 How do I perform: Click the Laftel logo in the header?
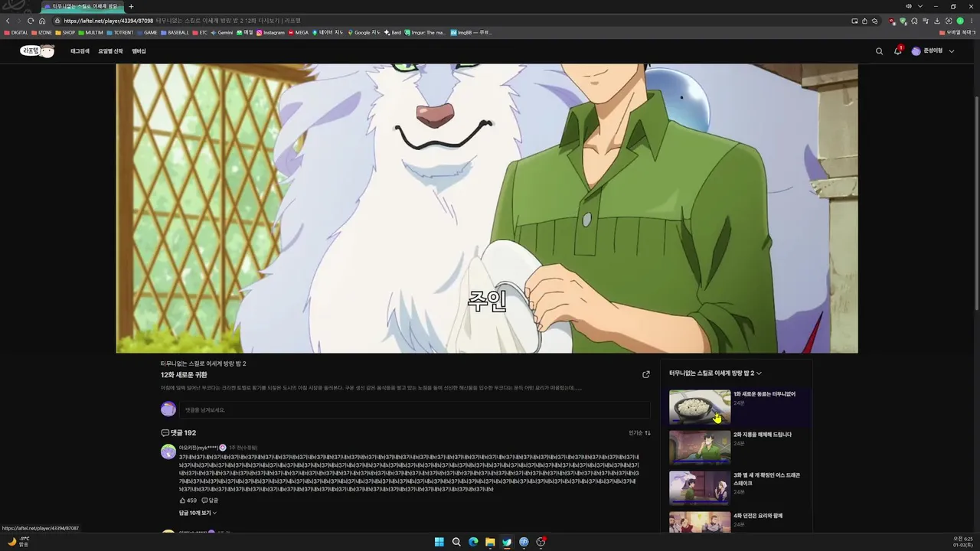[37, 51]
